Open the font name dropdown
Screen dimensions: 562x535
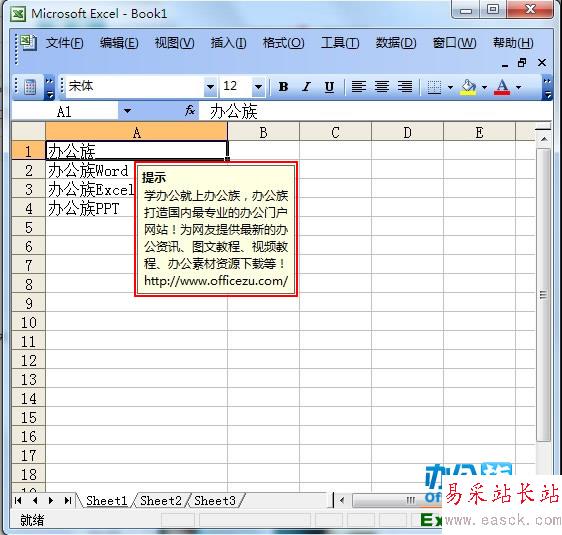tap(210, 87)
